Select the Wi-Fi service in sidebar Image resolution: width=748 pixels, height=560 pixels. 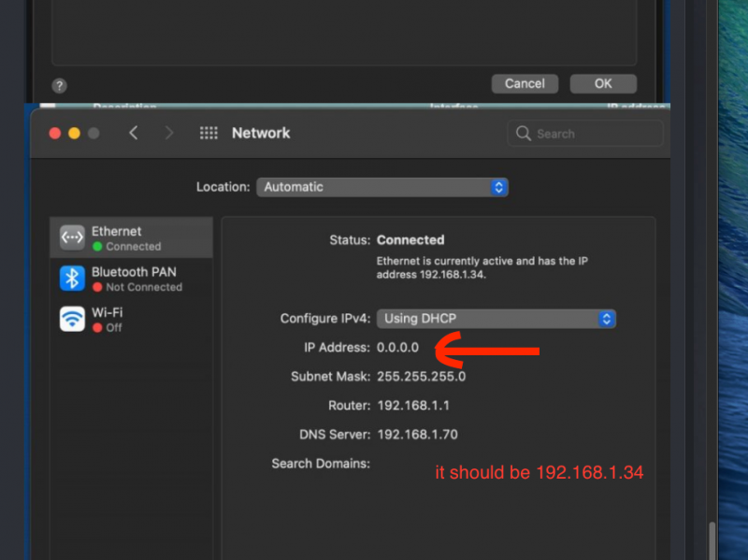pos(131,319)
